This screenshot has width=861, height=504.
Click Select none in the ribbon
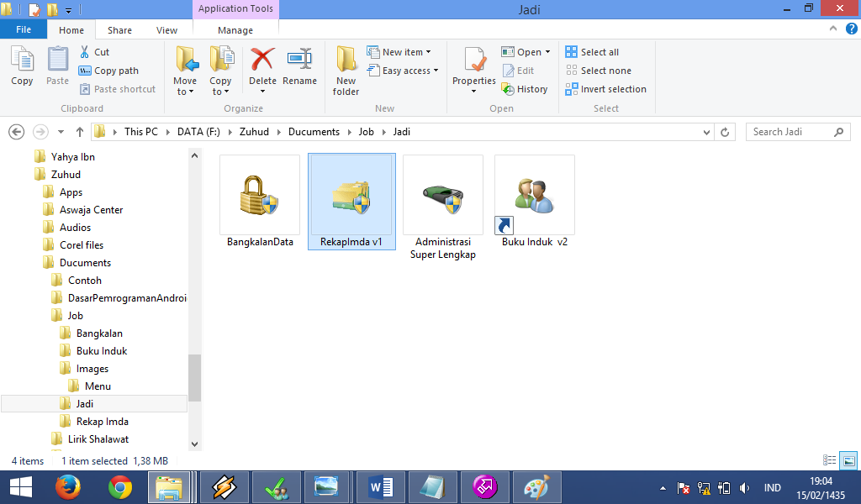[599, 71]
